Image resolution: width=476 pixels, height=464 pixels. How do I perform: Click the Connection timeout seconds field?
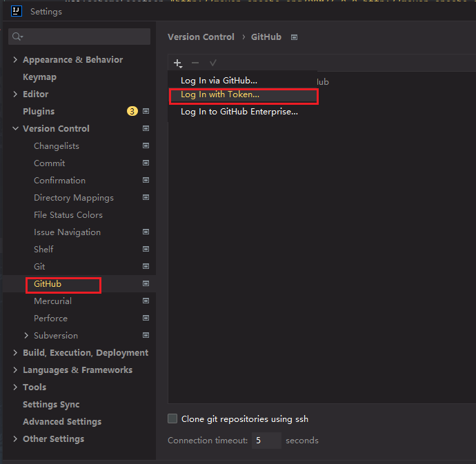pyautogui.click(x=266, y=441)
